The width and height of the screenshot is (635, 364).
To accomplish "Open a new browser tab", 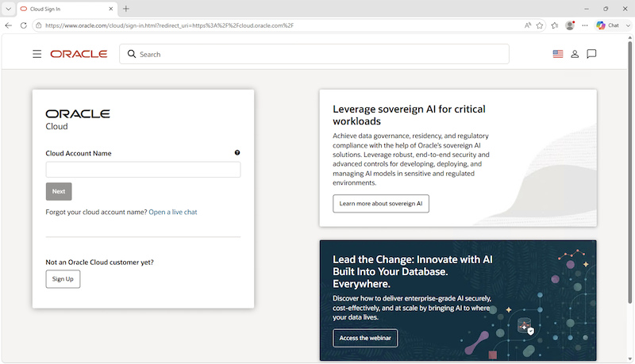I will [x=126, y=9].
